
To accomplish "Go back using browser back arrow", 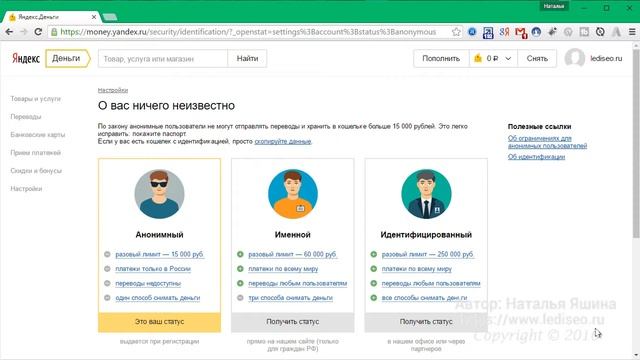I will 9,32.
